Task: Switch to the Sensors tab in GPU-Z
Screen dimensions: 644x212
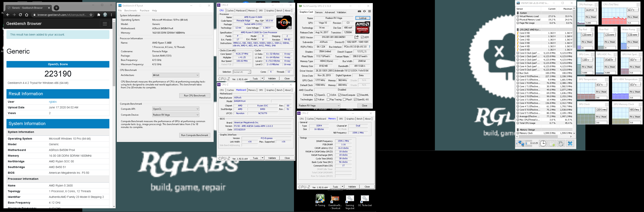Action: [x=319, y=12]
